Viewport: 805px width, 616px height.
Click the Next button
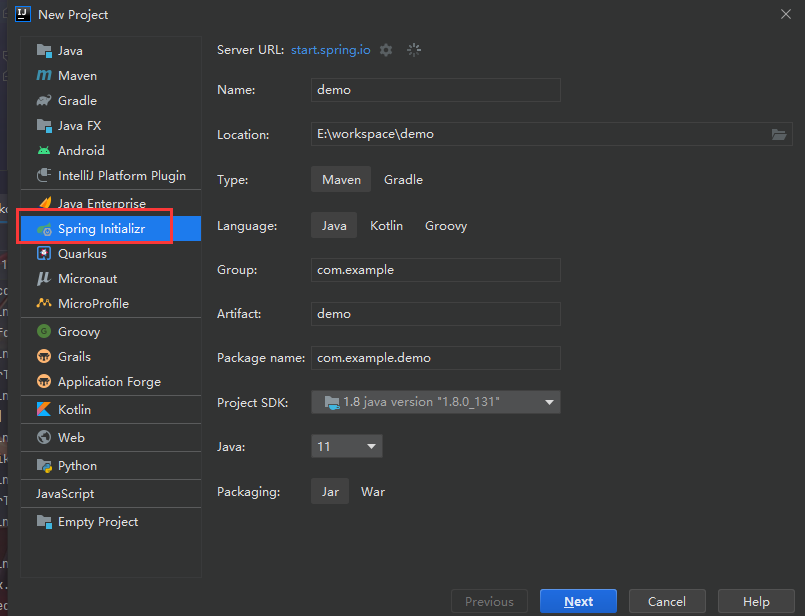click(578, 601)
